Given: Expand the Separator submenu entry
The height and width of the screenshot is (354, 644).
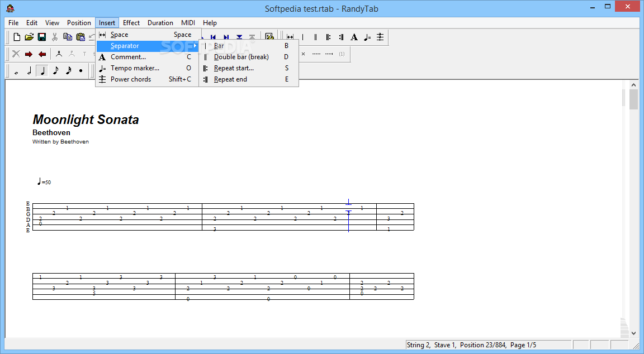Looking at the screenshot, I should pos(148,46).
